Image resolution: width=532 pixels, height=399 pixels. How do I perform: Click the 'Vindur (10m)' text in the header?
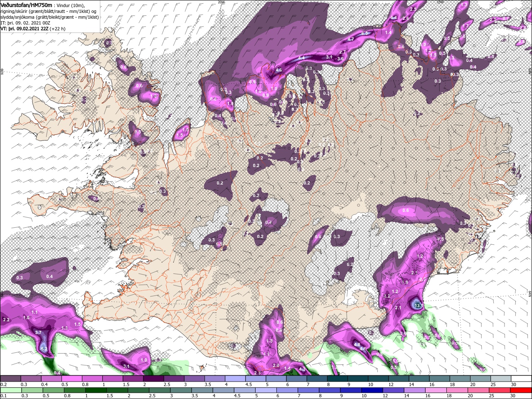(71, 5)
